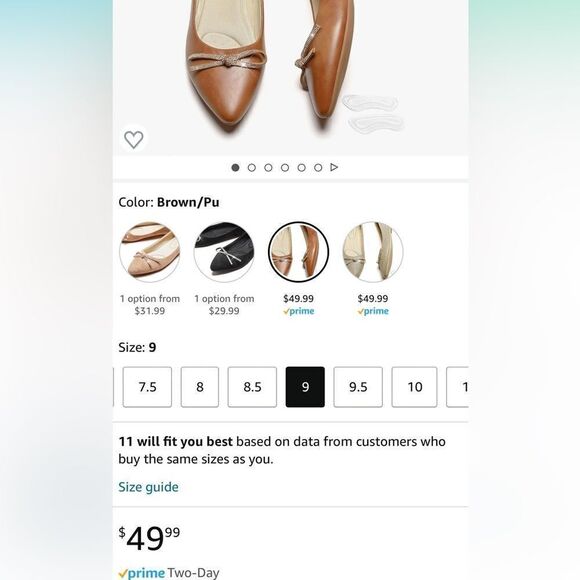Choose the nude pink shoe color swatch
The image size is (580, 580).
pyautogui.click(x=149, y=252)
